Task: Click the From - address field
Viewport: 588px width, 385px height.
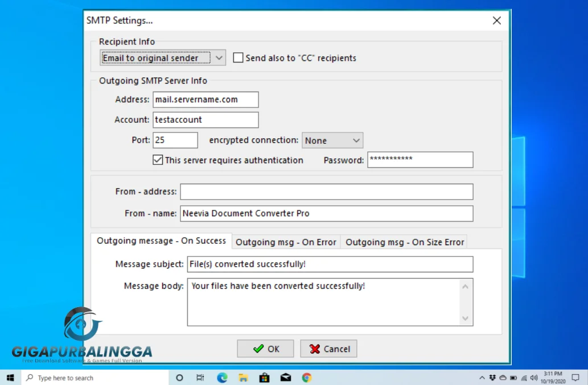Action: click(326, 192)
